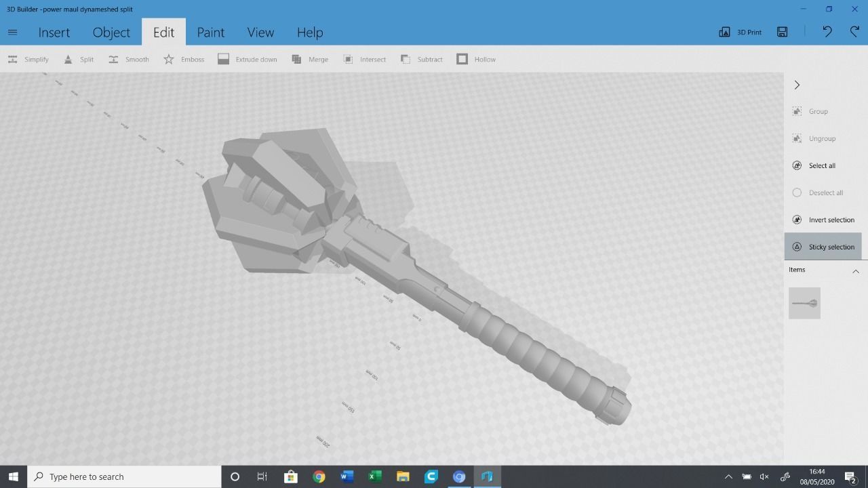Click the Hollow tool
The image size is (868, 488).
click(476, 60)
